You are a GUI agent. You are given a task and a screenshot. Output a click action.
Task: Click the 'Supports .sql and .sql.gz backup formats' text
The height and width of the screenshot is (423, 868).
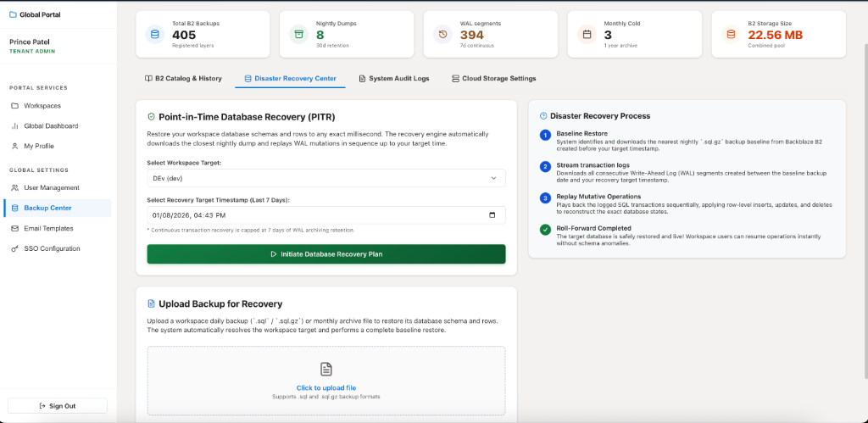[326, 397]
